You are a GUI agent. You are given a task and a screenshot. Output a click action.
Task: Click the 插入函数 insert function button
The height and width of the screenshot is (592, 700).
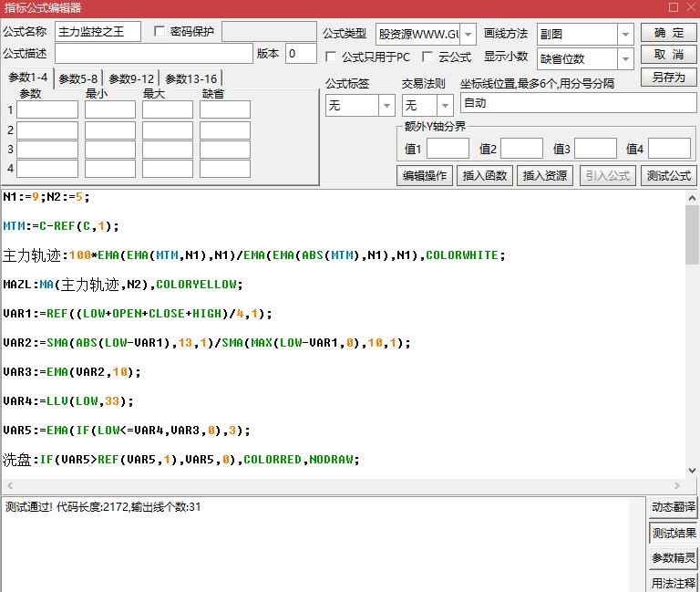point(484,175)
